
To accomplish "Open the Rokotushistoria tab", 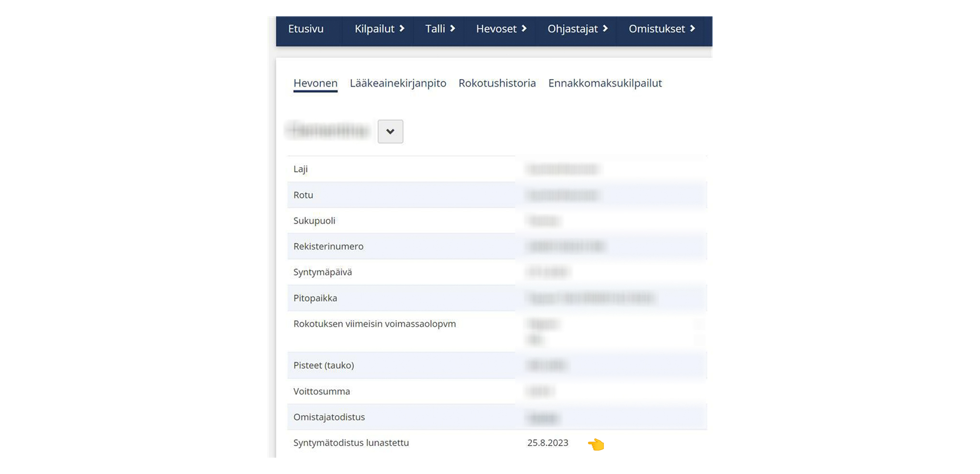I will pyautogui.click(x=497, y=83).
